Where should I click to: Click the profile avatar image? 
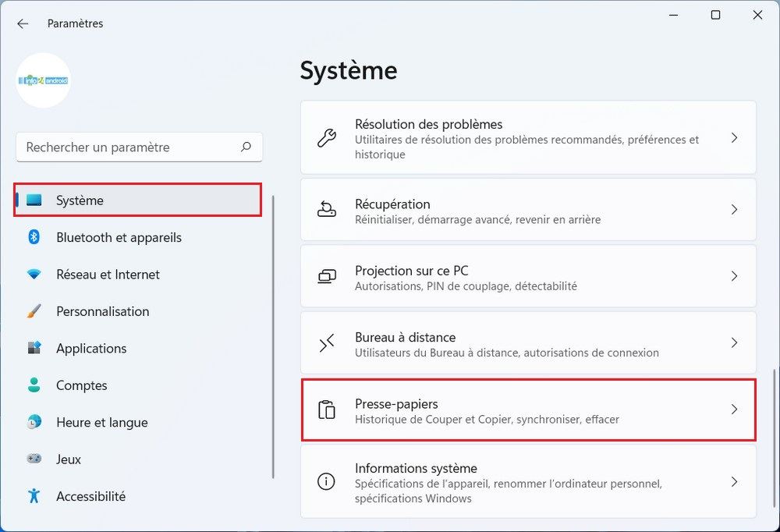click(43, 80)
